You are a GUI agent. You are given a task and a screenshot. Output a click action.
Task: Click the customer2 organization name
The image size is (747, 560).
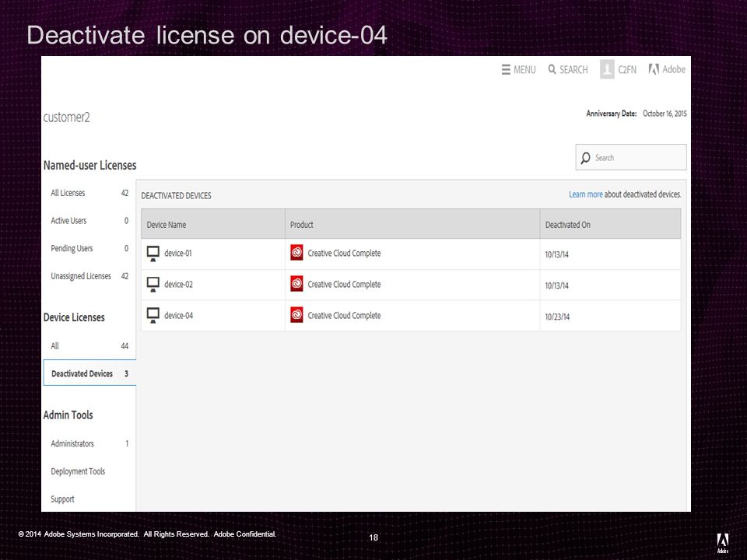[66, 117]
